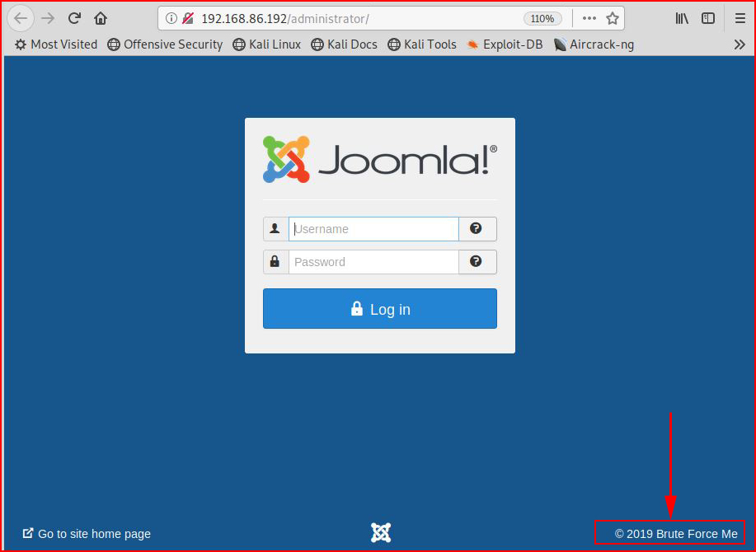Reload the current page
The height and width of the screenshot is (552, 756).
tap(74, 18)
